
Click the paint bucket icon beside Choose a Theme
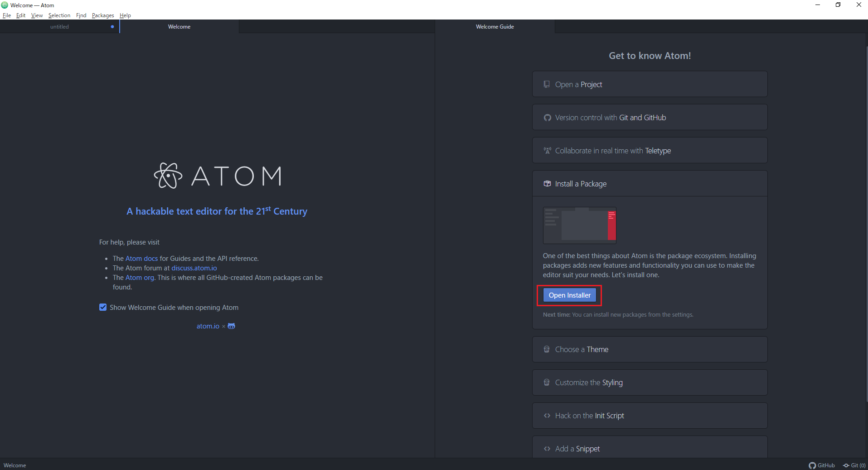click(547, 349)
